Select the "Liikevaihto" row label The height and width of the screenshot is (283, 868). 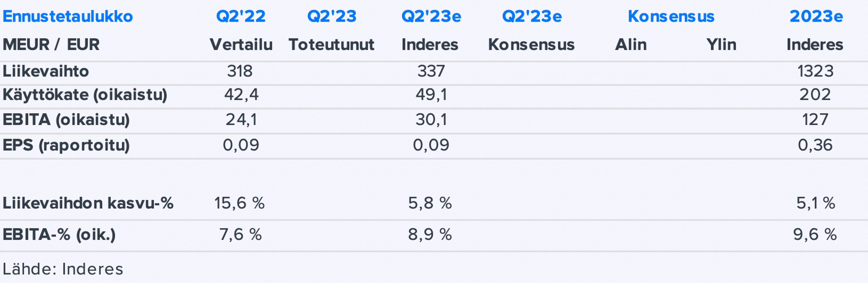tap(46, 71)
